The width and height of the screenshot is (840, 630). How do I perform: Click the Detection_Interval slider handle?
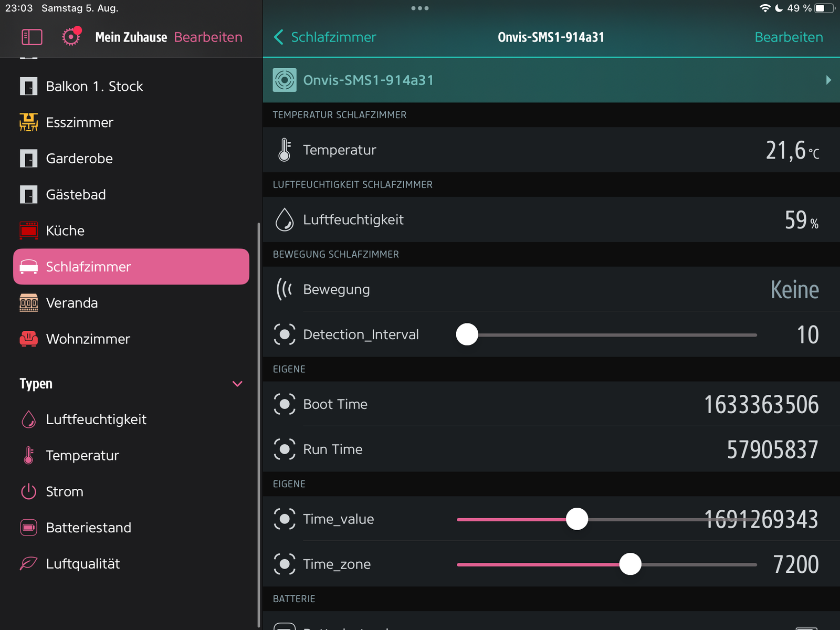[x=467, y=334]
